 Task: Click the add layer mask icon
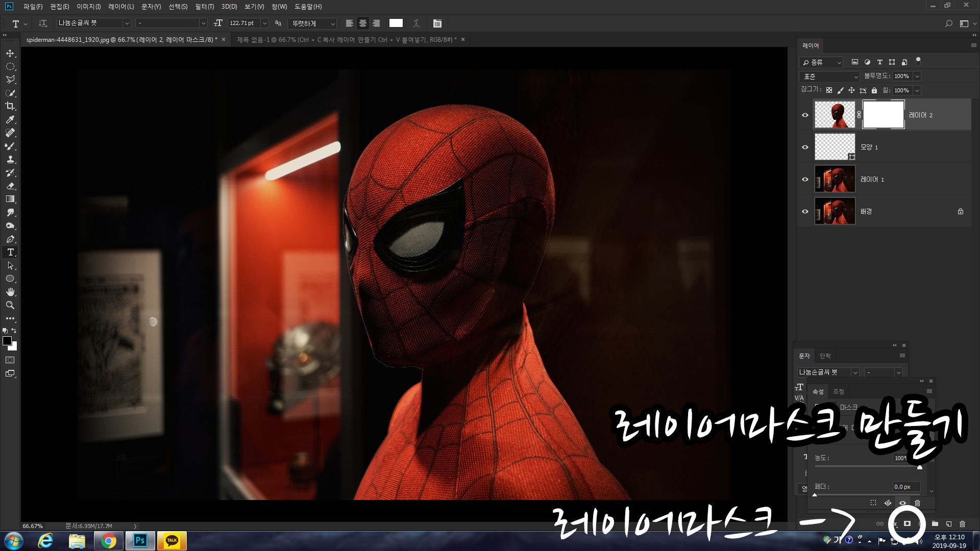(907, 523)
